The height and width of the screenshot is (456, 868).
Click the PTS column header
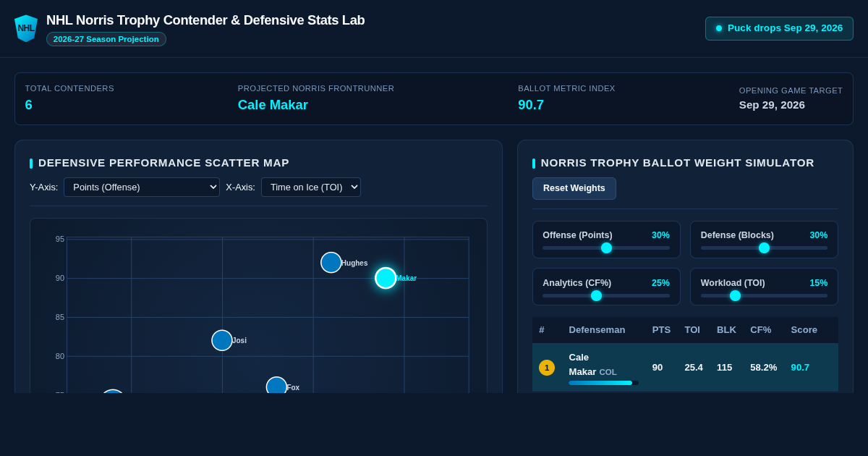coord(661,330)
